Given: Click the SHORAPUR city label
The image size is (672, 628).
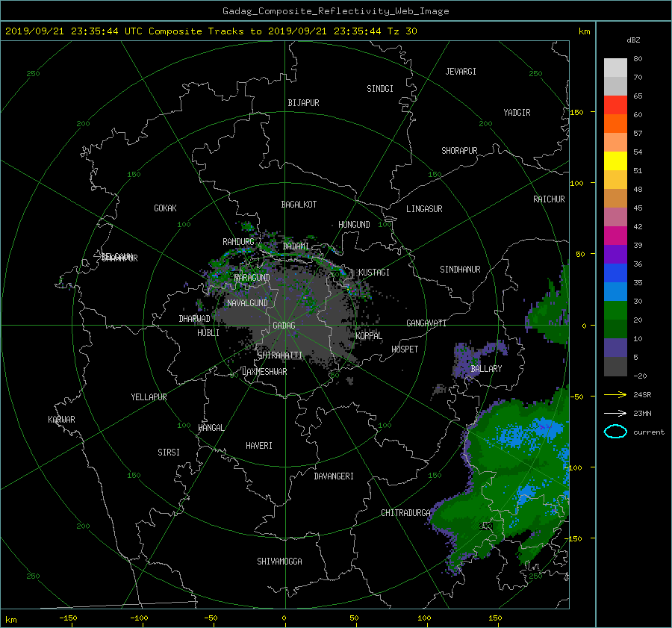Looking at the screenshot, I should 459,151.
